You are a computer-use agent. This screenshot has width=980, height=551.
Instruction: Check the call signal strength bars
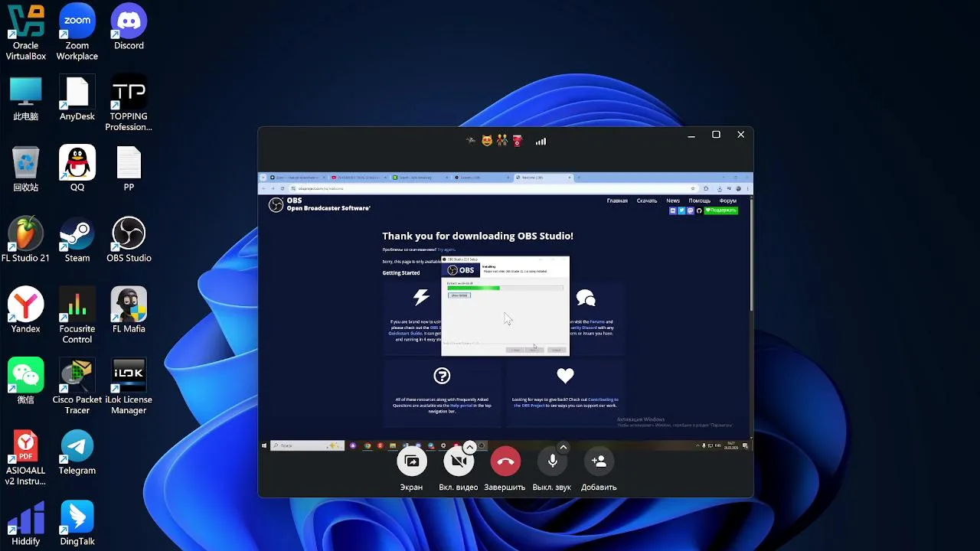[x=541, y=142]
